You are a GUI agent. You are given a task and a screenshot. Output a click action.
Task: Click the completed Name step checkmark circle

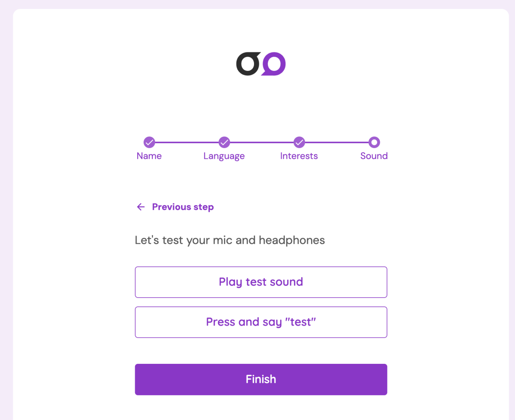[149, 142]
